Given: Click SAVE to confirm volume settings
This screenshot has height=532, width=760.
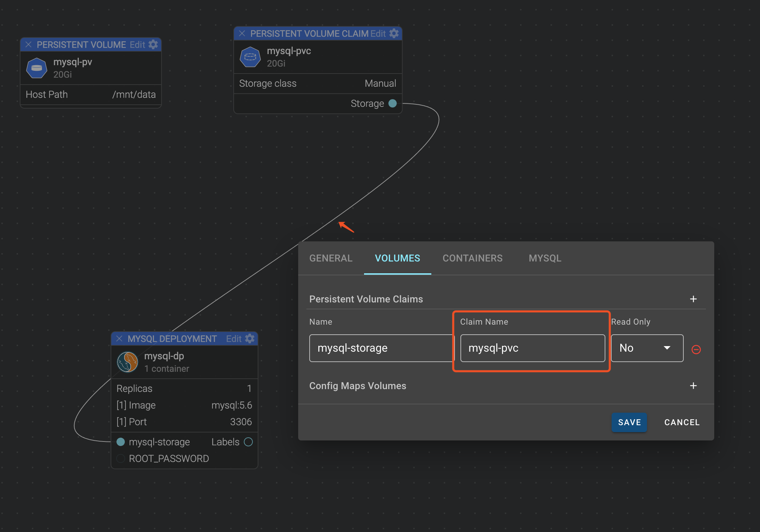Looking at the screenshot, I should tap(630, 422).
